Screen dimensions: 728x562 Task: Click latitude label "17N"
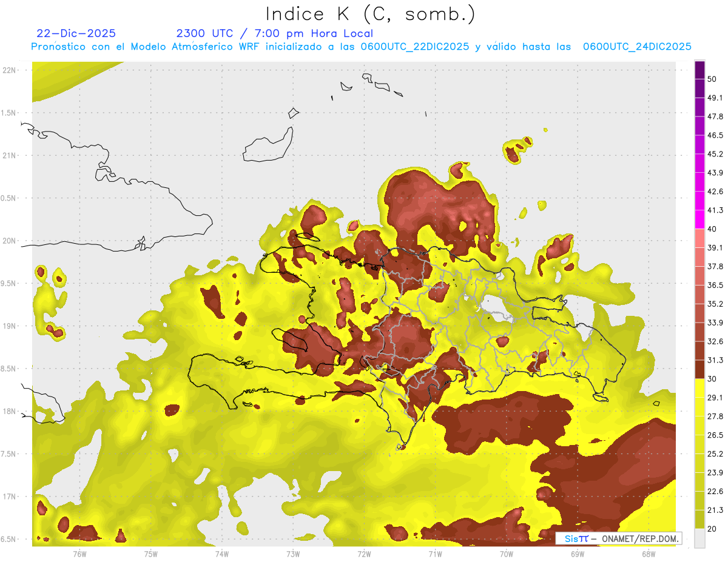[x=9, y=497]
